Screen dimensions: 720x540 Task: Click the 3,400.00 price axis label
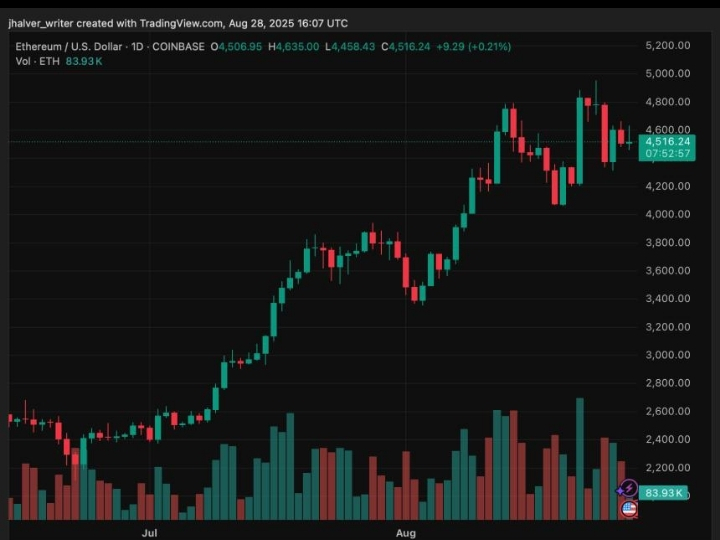coord(668,298)
